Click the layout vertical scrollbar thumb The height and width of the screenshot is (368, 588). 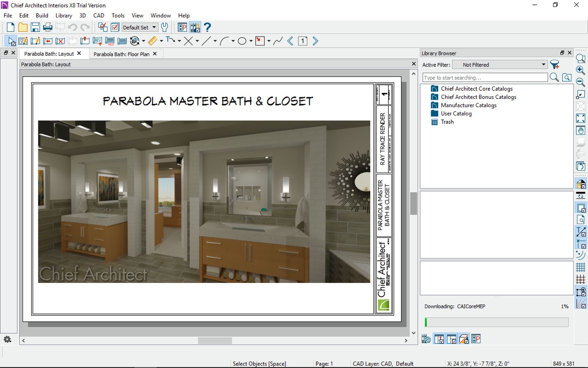pyautogui.click(x=414, y=203)
